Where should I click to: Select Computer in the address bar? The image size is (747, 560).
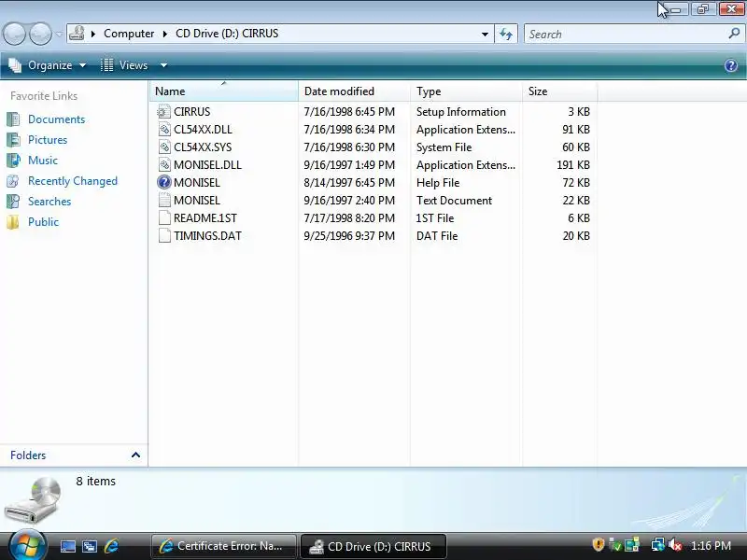pyautogui.click(x=129, y=34)
